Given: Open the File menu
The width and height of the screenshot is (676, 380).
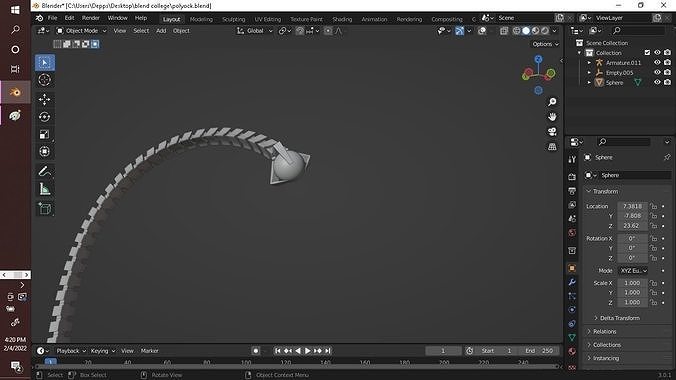Looking at the screenshot, I should click(x=52, y=18).
